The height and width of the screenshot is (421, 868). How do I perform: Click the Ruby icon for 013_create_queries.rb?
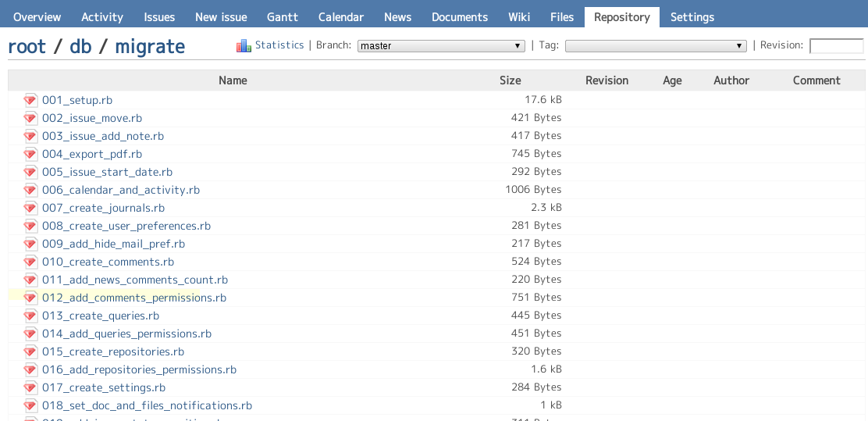[30, 316]
